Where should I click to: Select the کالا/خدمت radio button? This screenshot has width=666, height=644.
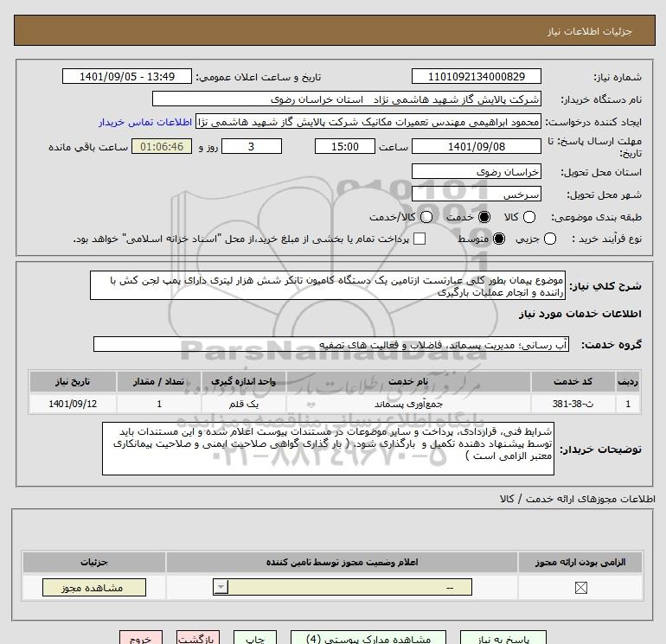pos(426,217)
